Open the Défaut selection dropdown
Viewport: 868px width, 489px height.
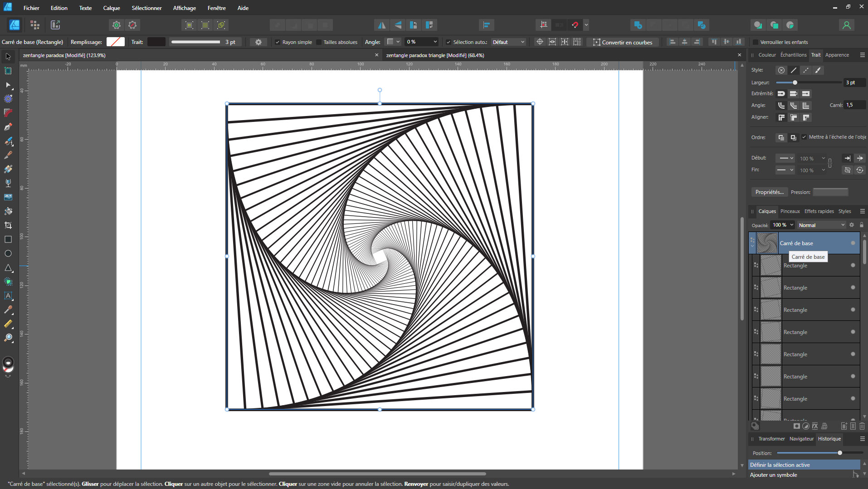(x=508, y=42)
